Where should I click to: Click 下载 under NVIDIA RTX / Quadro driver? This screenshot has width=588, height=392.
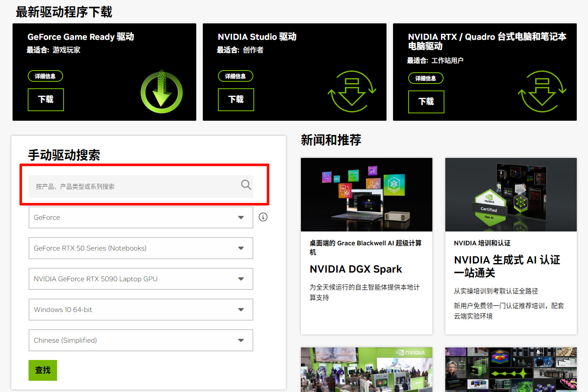tap(426, 102)
